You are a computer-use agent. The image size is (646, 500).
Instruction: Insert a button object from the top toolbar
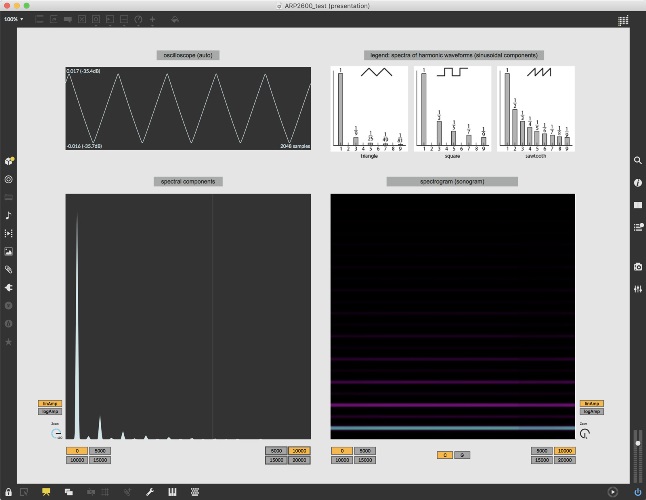coord(96,19)
